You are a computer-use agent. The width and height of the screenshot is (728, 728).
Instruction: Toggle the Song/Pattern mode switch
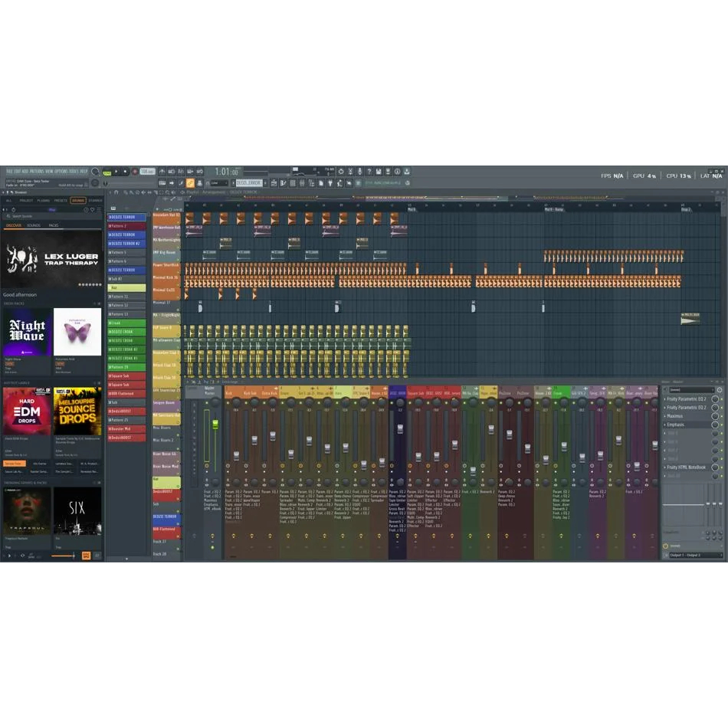click(x=107, y=172)
